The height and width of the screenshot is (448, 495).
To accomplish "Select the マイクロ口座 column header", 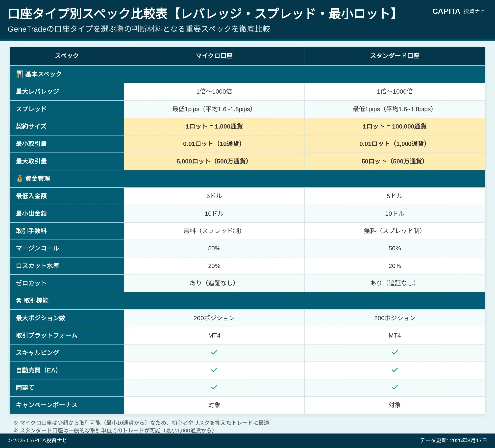I will 214,56.
